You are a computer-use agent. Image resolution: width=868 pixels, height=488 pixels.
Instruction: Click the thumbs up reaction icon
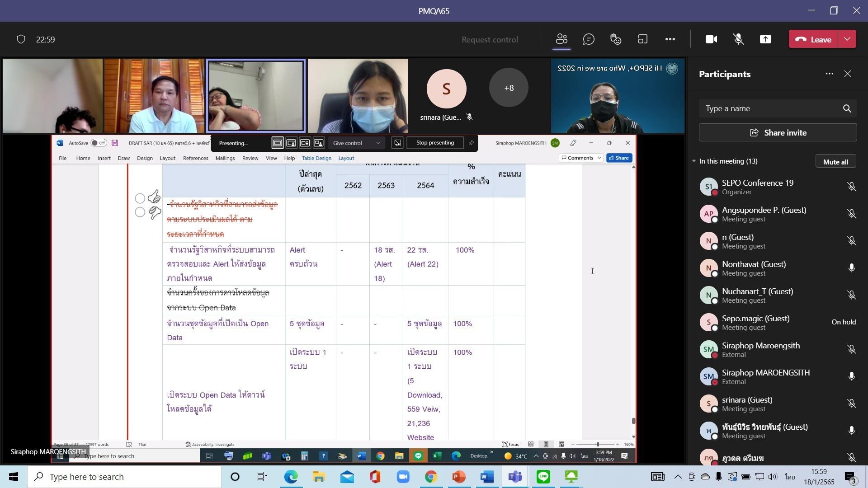[154, 197]
